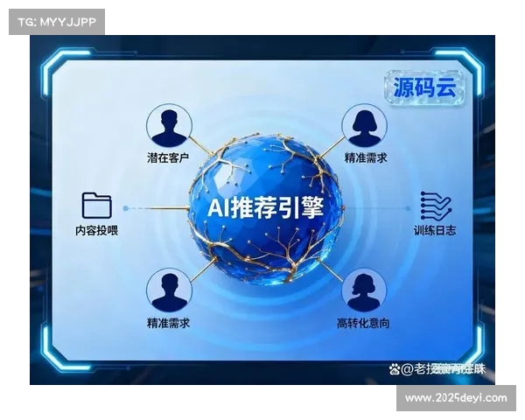This screenshot has height=420, width=525.
Task: Click the AI推荐引擎 title text
Action: [263, 208]
